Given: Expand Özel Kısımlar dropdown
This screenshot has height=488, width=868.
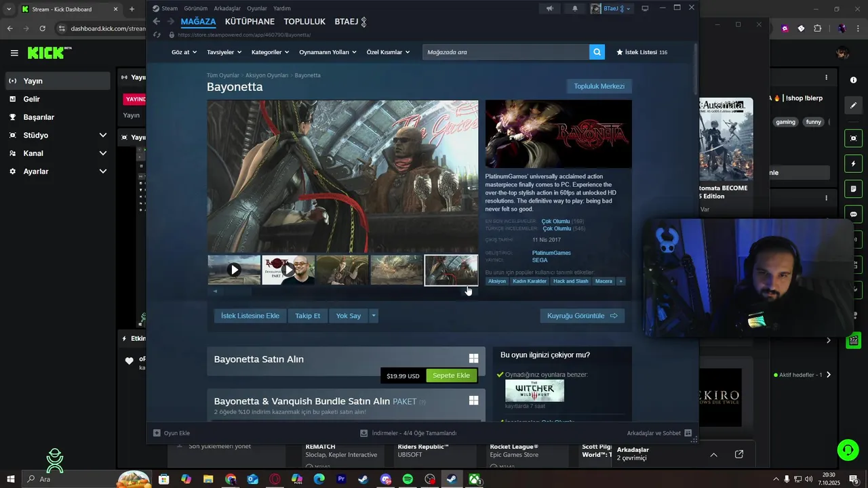Looking at the screenshot, I should tap(388, 52).
